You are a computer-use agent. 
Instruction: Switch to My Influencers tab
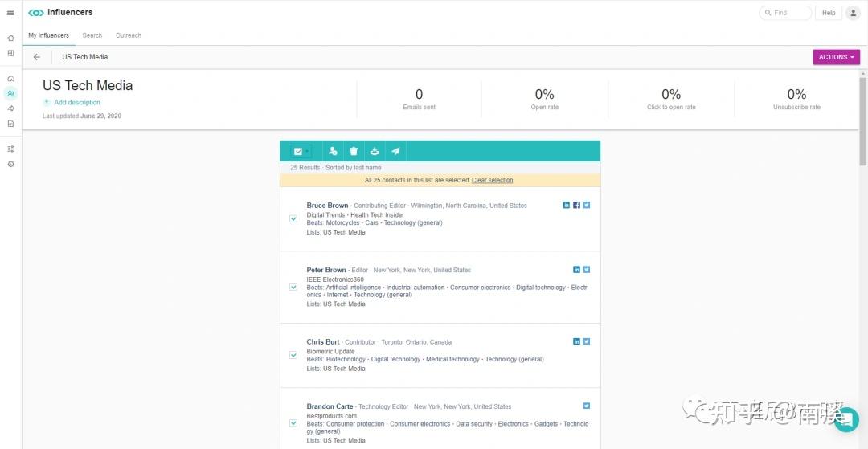tap(49, 35)
